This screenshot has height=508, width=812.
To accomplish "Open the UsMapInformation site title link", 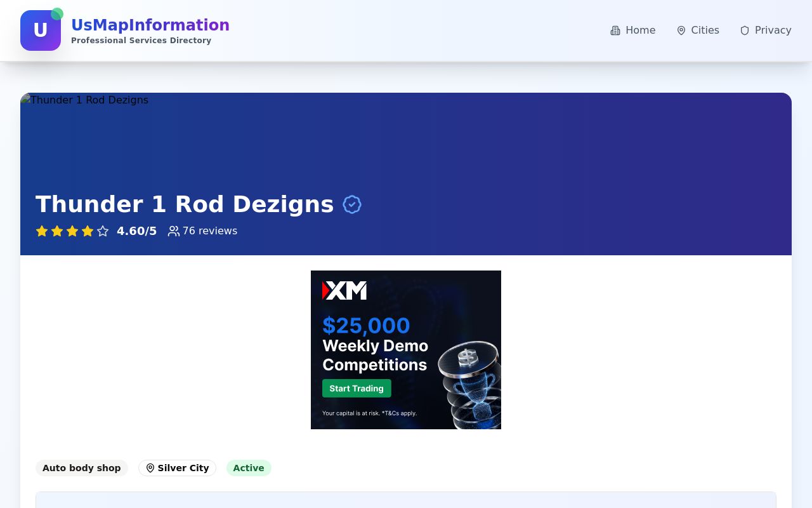I will click(x=150, y=25).
